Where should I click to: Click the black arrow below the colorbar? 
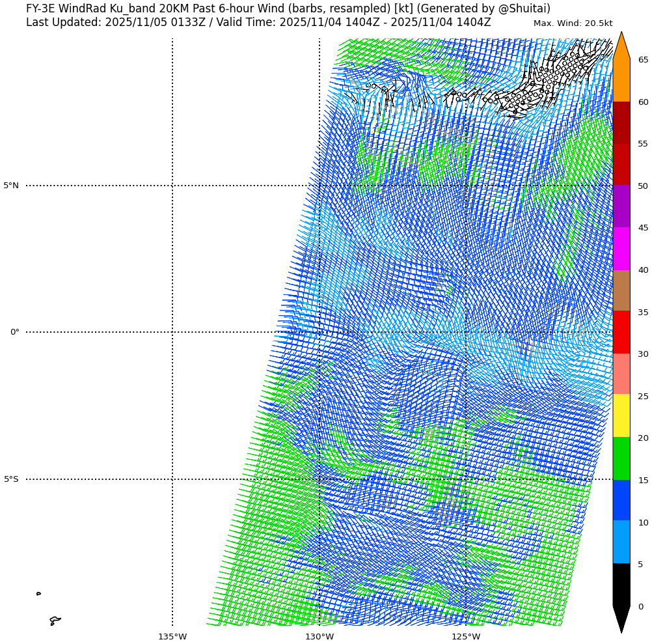621,619
